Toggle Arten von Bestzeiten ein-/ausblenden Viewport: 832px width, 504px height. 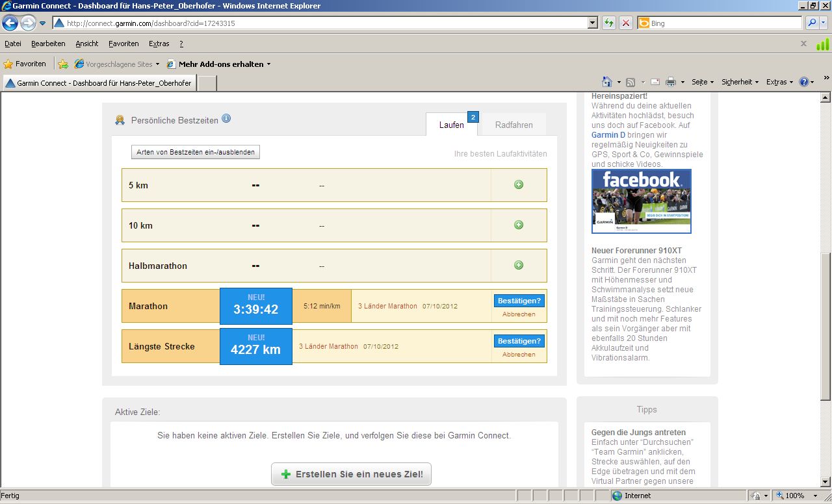196,152
